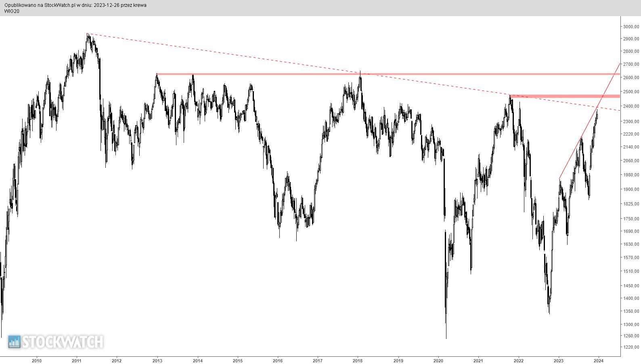Click the 1260,00 price axis label
641x364 pixels.
pos(631,336)
